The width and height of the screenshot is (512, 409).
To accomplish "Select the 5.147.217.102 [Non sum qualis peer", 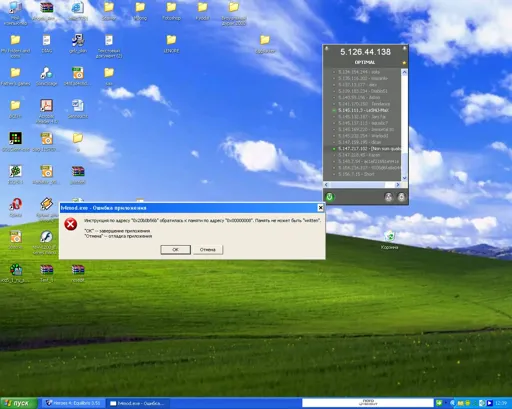I will 367,149.
